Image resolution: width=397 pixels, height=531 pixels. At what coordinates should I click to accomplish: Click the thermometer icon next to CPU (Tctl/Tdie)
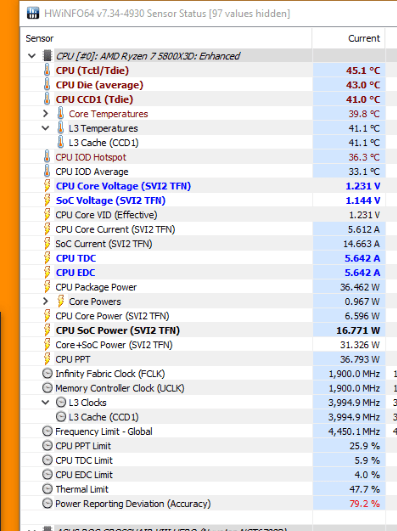tap(47, 70)
